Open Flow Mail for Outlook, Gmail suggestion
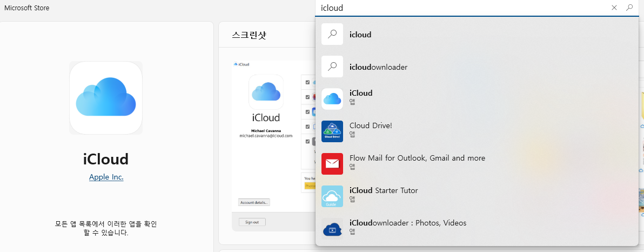This screenshot has height=252, width=644. (477, 164)
